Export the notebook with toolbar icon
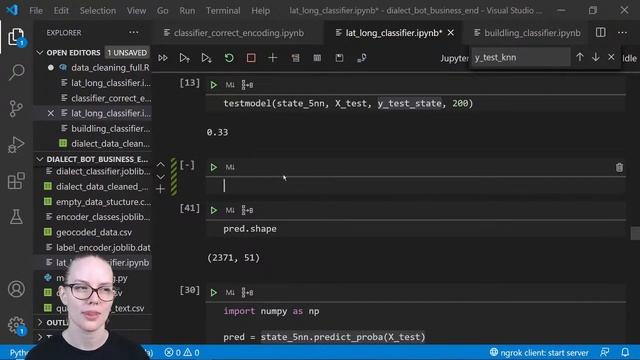The height and width of the screenshot is (360, 640). click(361, 58)
